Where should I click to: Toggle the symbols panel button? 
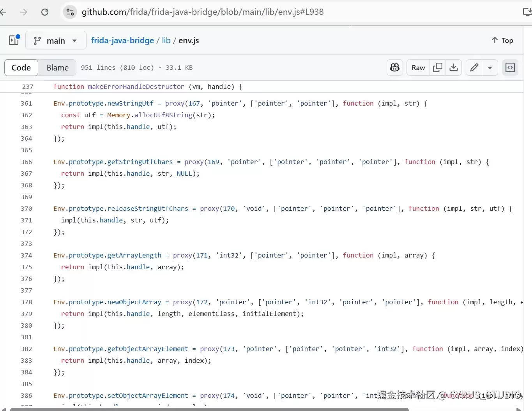click(510, 67)
